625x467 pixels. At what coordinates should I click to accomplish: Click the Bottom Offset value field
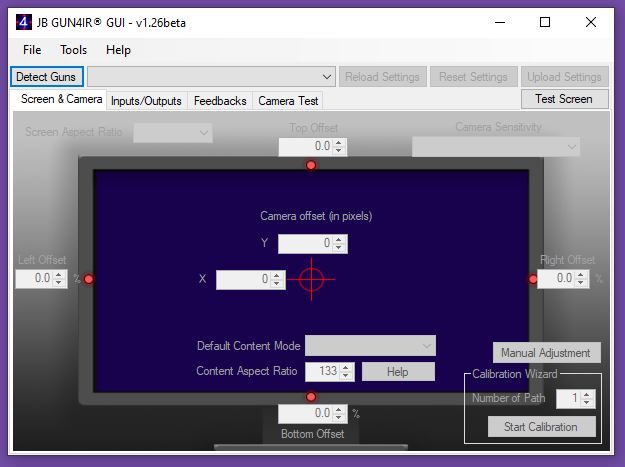[306, 413]
